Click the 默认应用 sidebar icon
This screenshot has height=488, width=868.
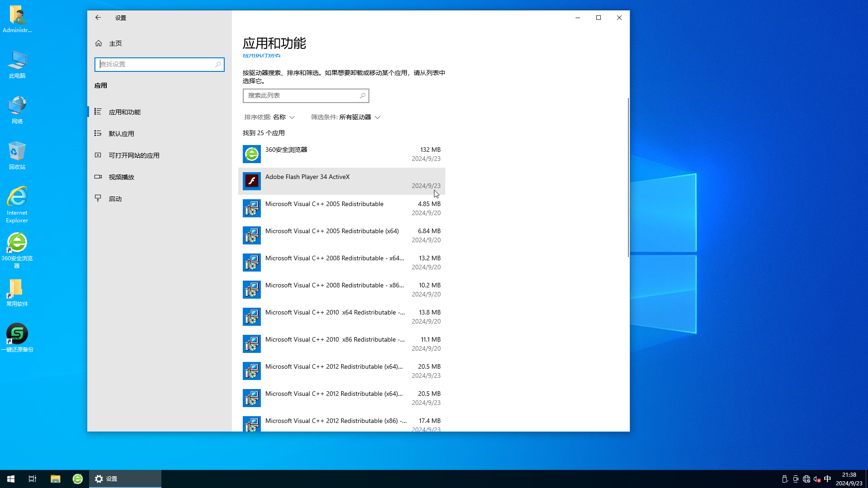tap(98, 133)
